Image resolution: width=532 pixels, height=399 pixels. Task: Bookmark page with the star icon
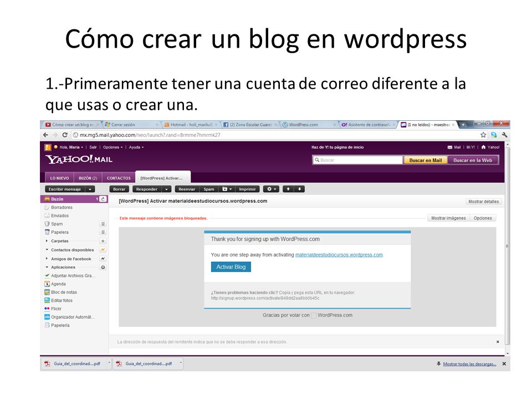[x=483, y=135]
